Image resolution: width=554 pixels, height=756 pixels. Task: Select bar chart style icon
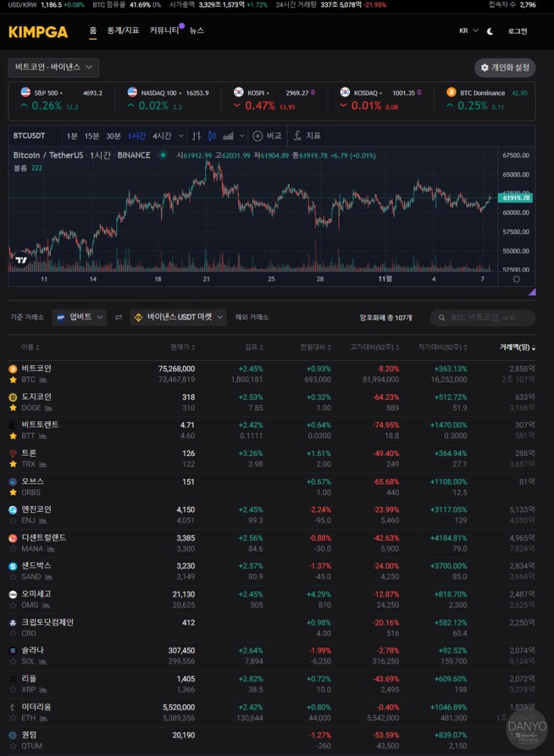coord(196,136)
